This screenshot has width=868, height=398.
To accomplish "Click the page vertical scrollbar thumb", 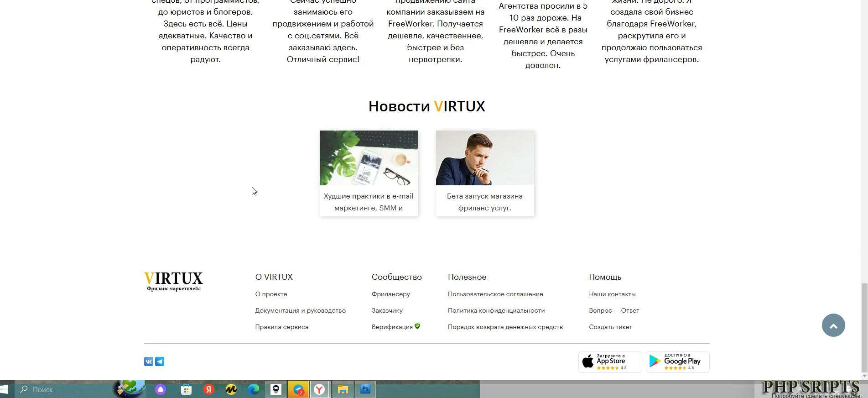I will (x=864, y=327).
